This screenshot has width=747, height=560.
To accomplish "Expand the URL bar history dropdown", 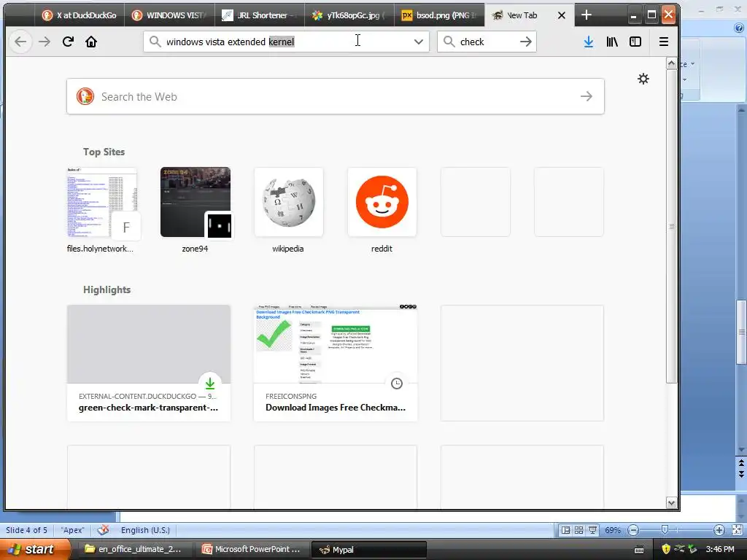I will (418, 42).
